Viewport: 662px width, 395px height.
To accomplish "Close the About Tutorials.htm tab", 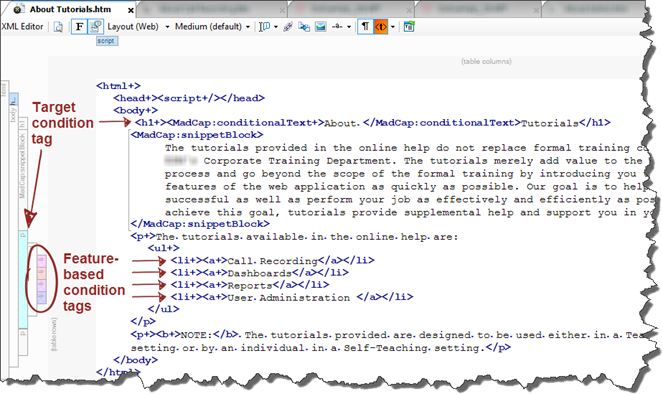I will [x=131, y=10].
